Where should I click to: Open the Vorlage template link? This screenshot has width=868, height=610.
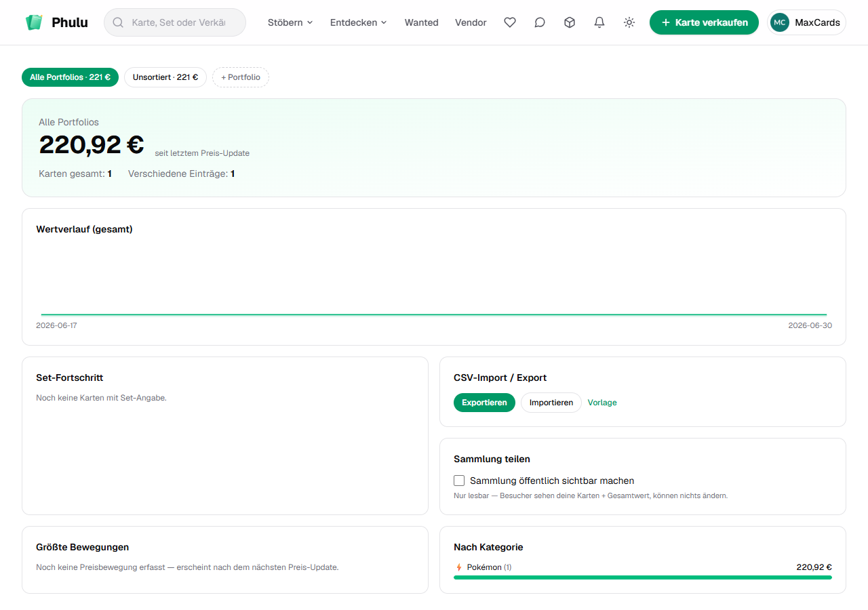pyautogui.click(x=602, y=403)
